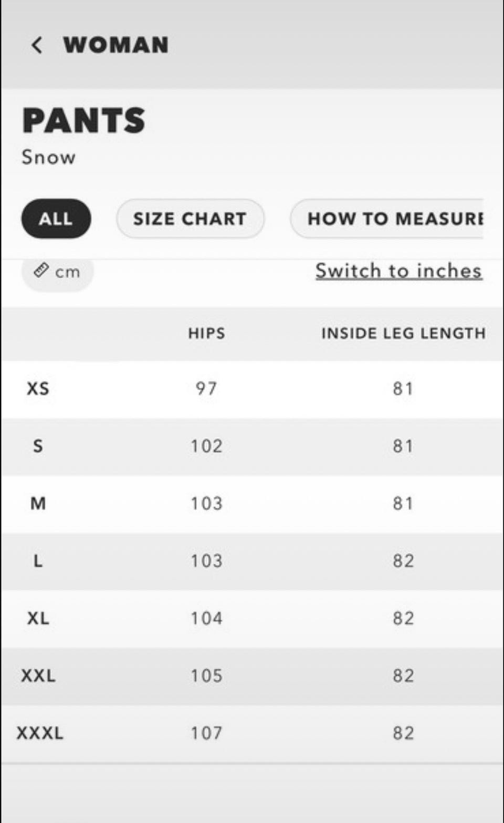Screen dimensions: 504x823
Task: Click the HIPS column header
Action: (x=206, y=334)
